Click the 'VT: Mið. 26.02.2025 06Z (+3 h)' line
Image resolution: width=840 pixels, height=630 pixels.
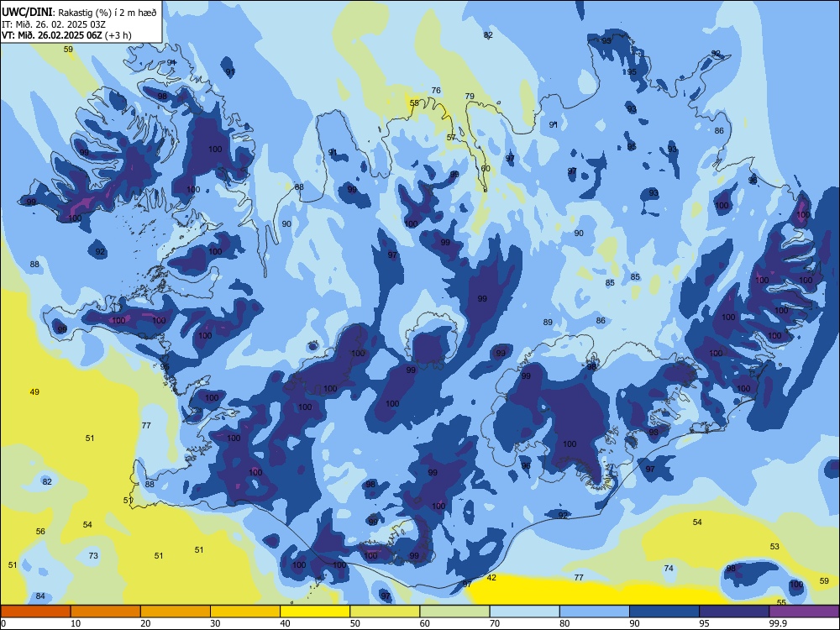click(66, 35)
